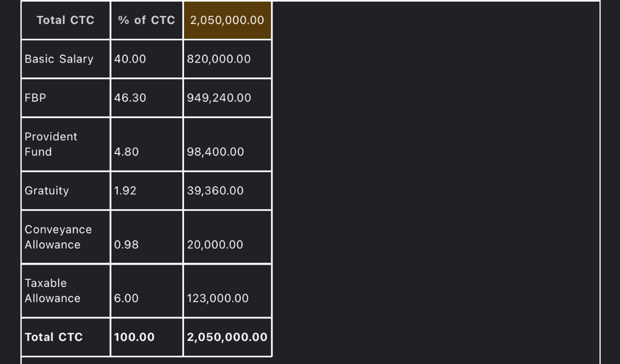This screenshot has height=364, width=620.
Task: Click the bold 2,050,000.00 total cell
Action: tap(227, 337)
